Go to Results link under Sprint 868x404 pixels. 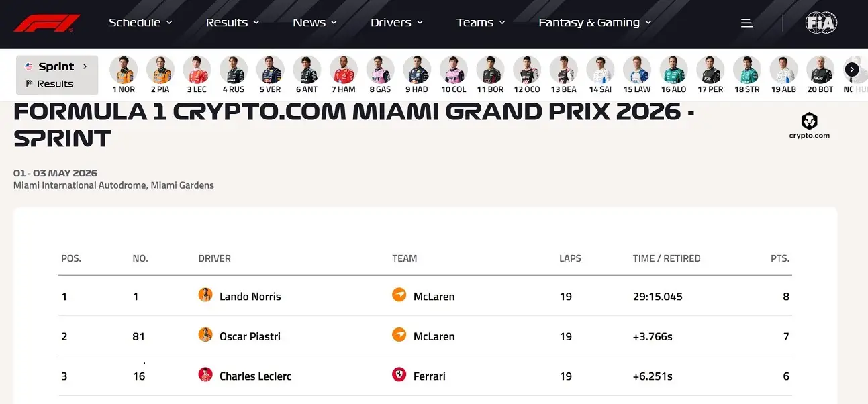coord(49,84)
